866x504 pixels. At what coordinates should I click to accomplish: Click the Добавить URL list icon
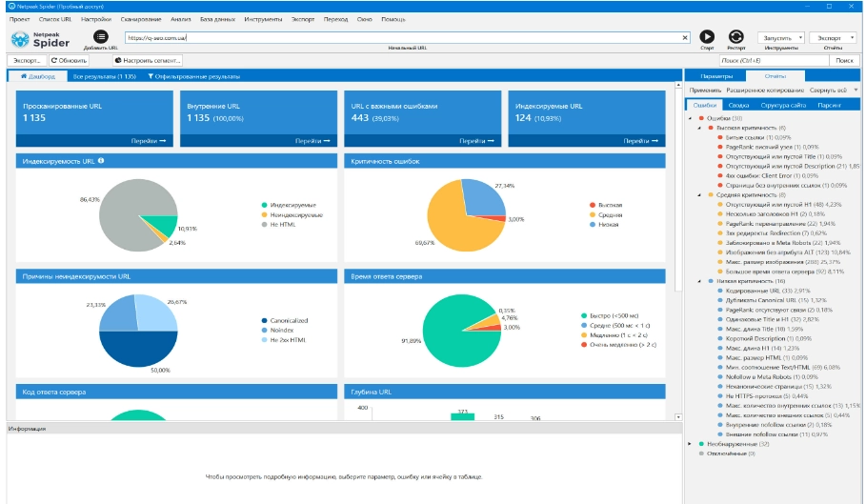(x=100, y=36)
